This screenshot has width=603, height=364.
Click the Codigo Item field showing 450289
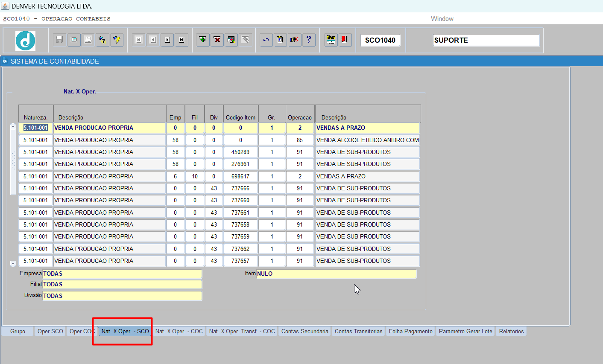coord(240,152)
